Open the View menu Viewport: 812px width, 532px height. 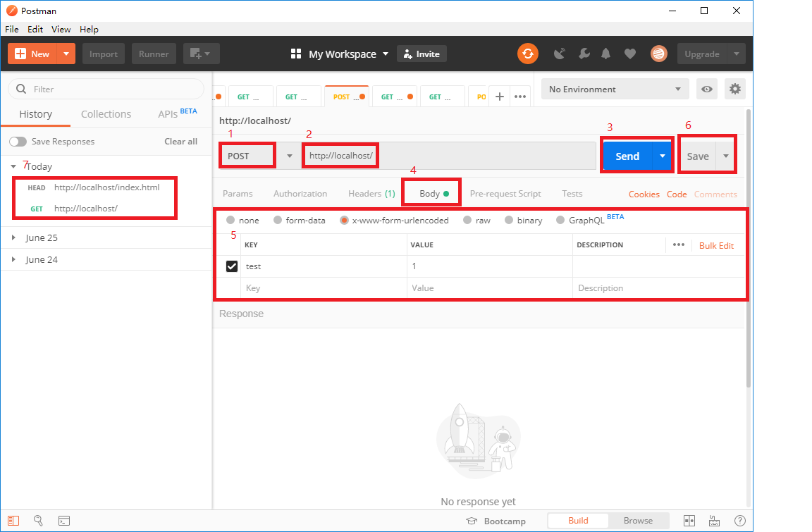61,29
